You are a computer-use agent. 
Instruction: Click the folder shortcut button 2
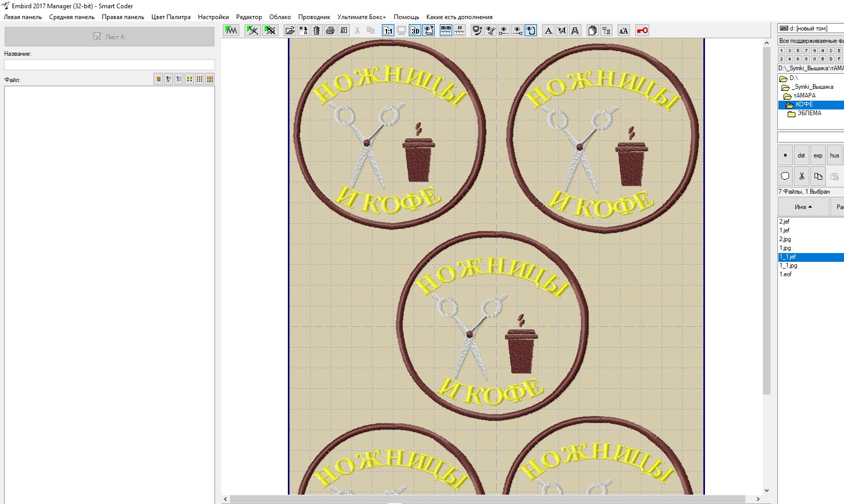pyautogui.click(x=781, y=59)
